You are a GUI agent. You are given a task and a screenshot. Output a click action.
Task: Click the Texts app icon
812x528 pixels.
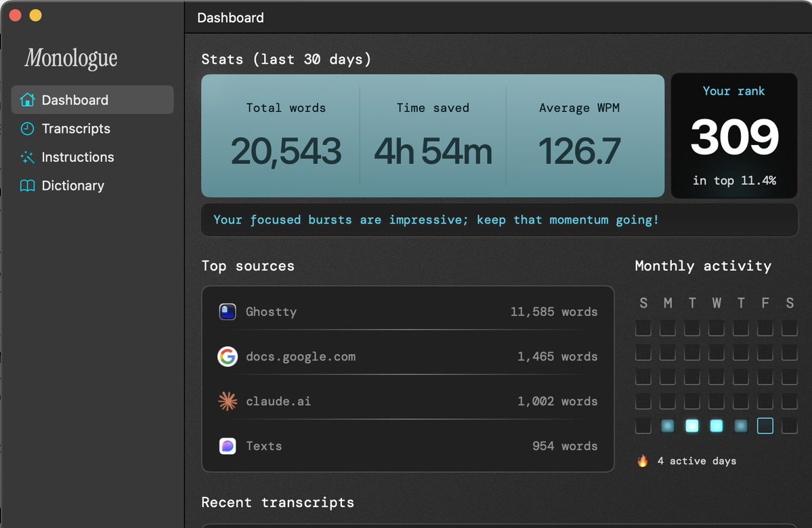(x=228, y=445)
